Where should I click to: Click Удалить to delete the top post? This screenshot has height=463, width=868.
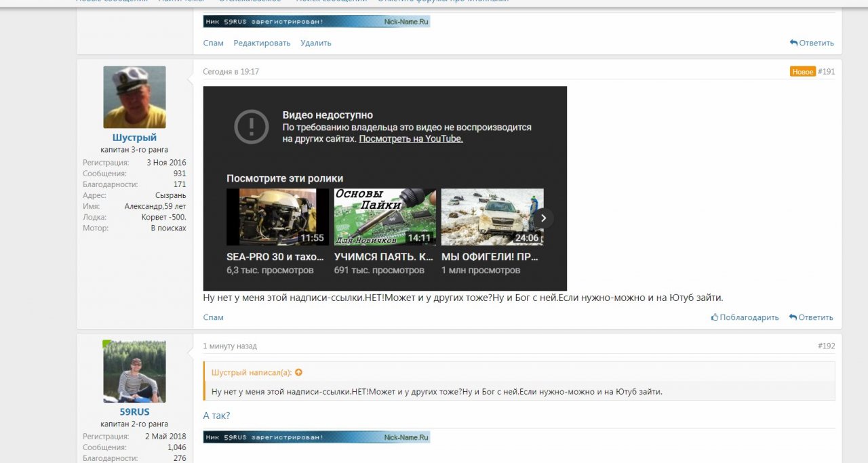click(x=315, y=43)
